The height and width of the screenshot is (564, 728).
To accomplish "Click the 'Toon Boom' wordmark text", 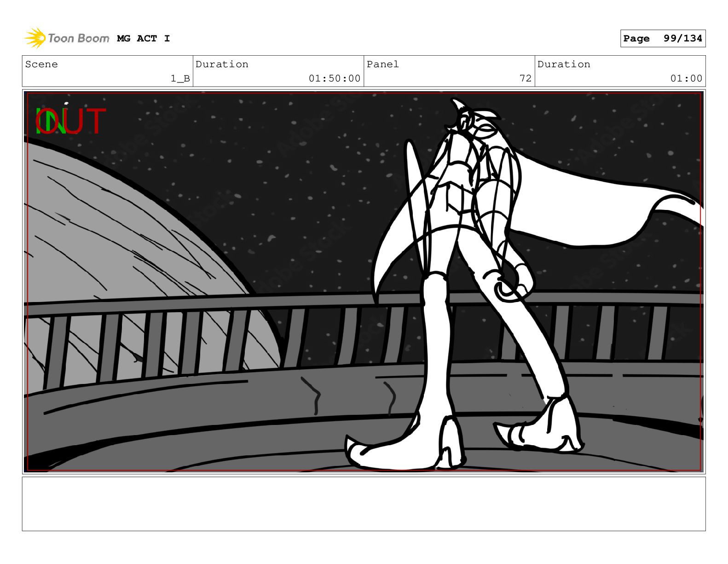I will point(79,38).
